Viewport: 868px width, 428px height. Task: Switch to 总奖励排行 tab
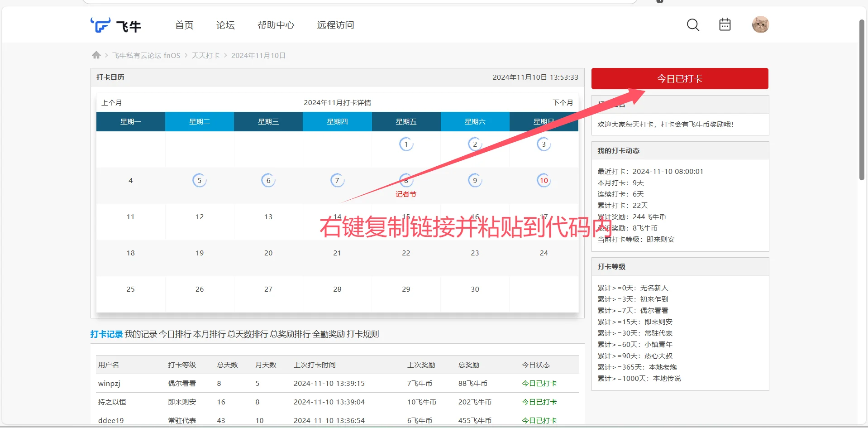(x=290, y=334)
